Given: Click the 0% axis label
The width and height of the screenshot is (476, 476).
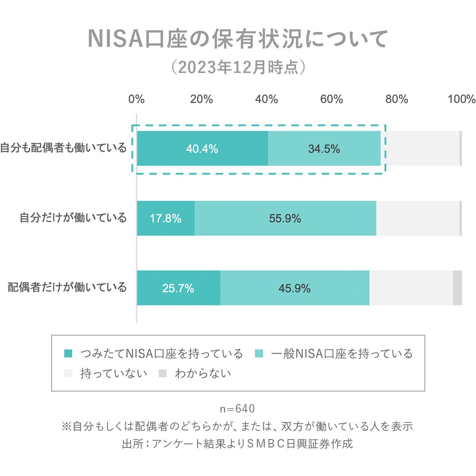Looking at the screenshot, I should pyautogui.click(x=136, y=99).
